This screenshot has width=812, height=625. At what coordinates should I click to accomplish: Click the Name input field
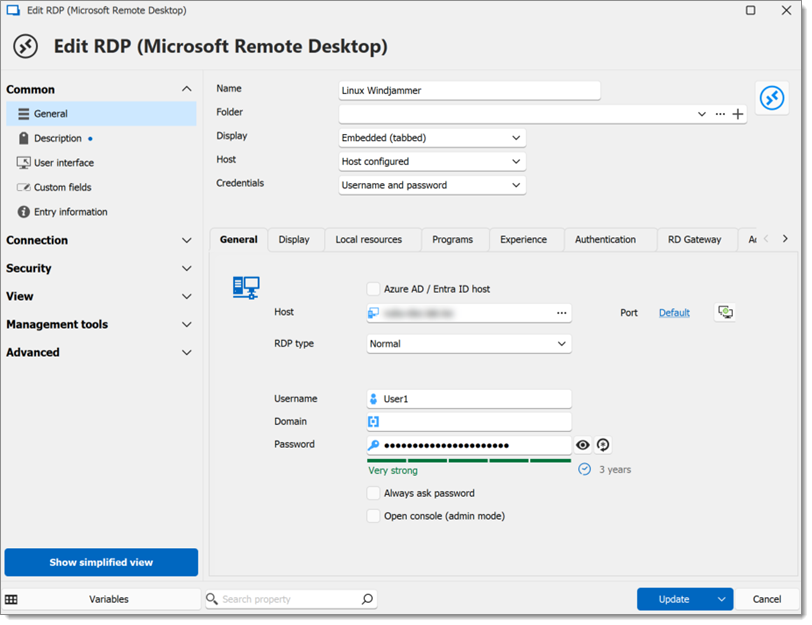(x=469, y=90)
